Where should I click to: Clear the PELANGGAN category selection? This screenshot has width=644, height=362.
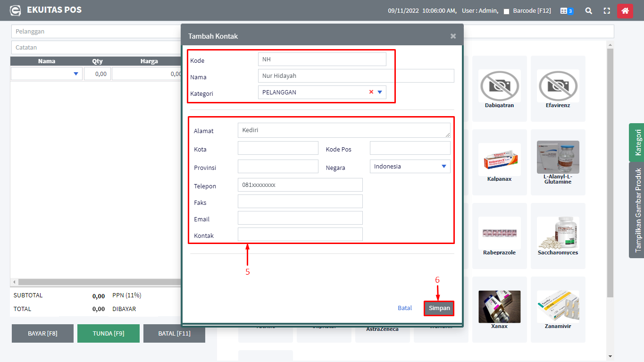(x=371, y=92)
